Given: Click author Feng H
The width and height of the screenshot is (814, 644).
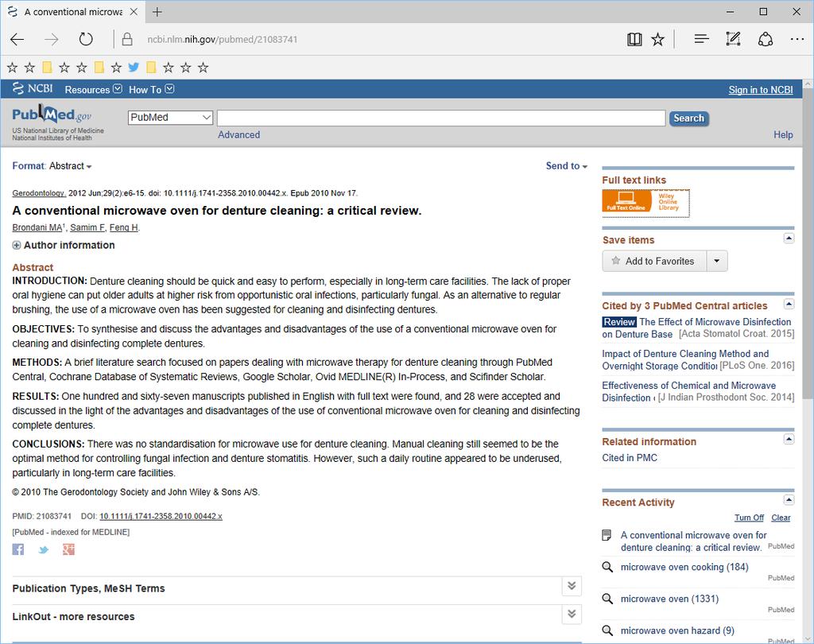Looking at the screenshot, I should pyautogui.click(x=124, y=227).
